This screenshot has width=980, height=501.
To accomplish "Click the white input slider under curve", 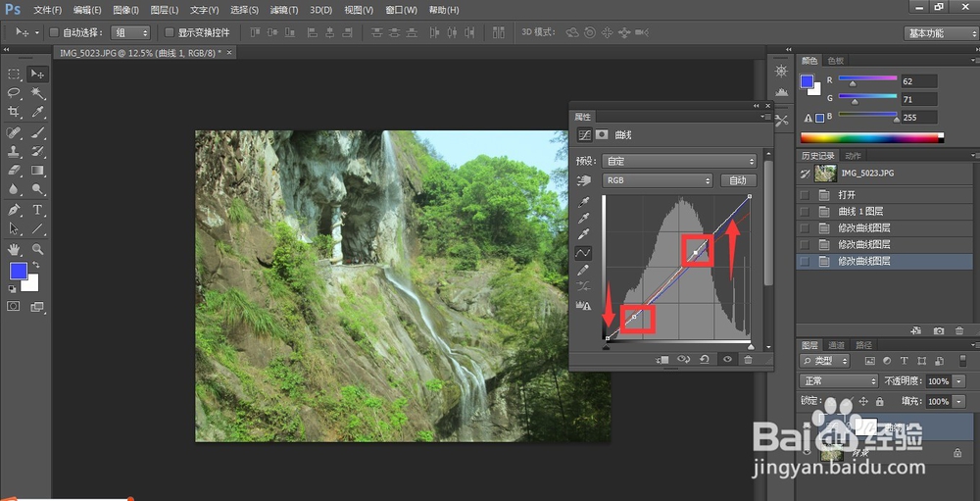I will (x=751, y=346).
